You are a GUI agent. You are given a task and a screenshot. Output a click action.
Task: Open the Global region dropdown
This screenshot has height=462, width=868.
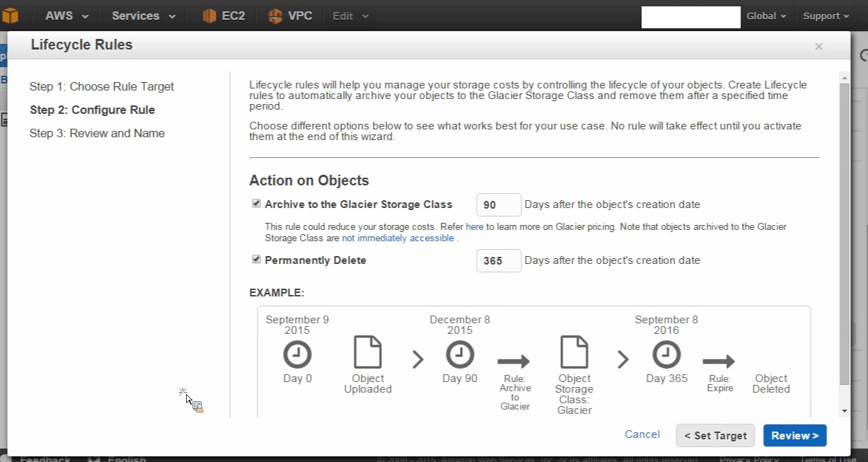pyautogui.click(x=766, y=16)
